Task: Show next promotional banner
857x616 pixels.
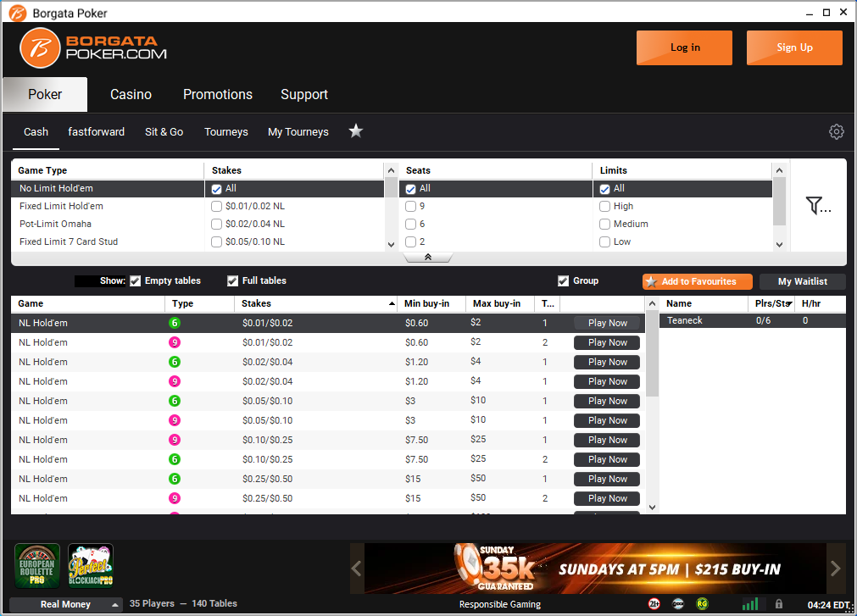Action: point(835,569)
